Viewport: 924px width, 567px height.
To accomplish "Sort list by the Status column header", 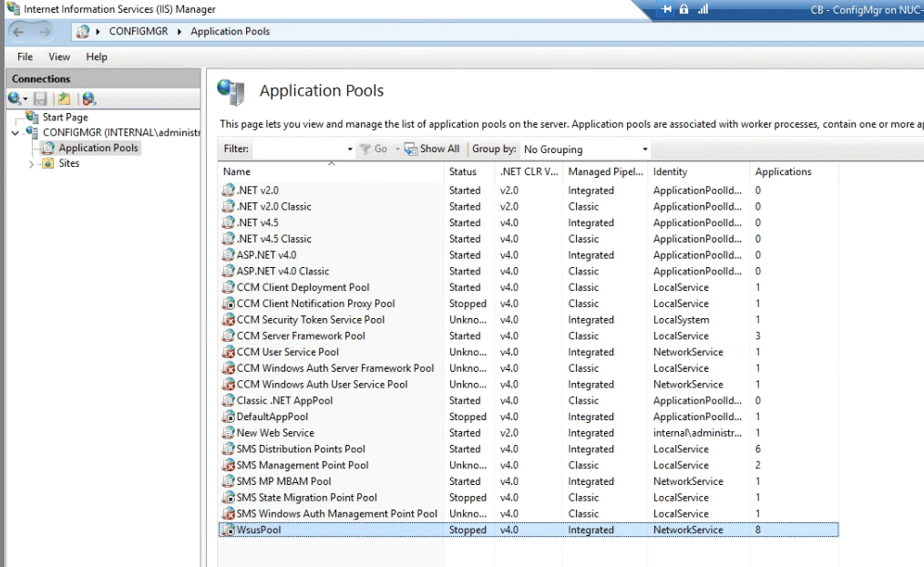I will (463, 171).
